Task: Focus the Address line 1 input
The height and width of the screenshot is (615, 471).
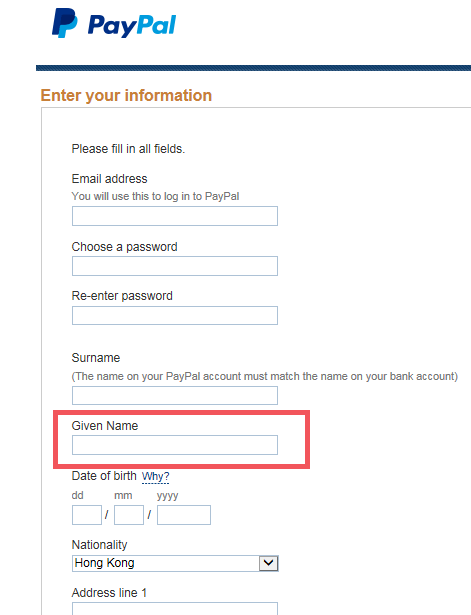Action: tap(175, 608)
